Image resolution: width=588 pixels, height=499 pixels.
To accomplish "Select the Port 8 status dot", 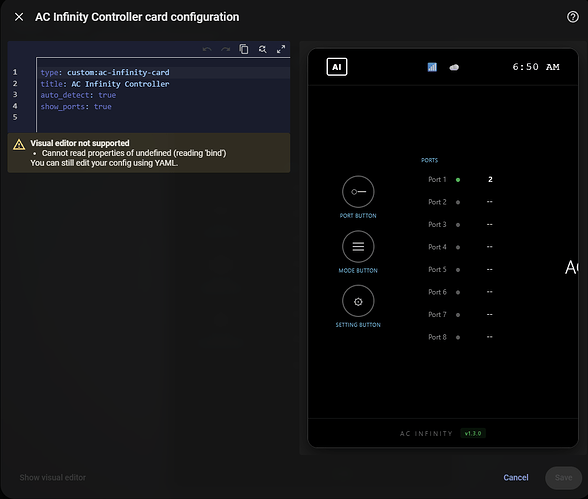I will [x=458, y=337].
